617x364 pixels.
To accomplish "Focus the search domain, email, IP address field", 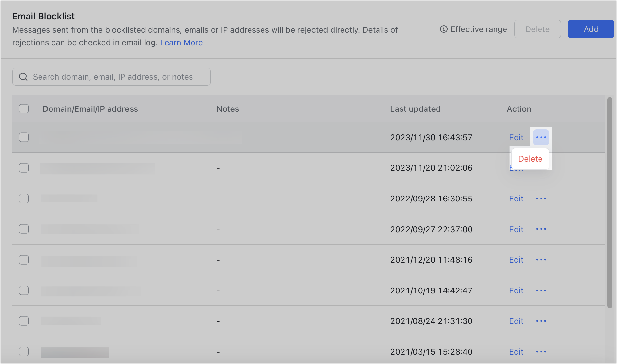I will pos(111,77).
